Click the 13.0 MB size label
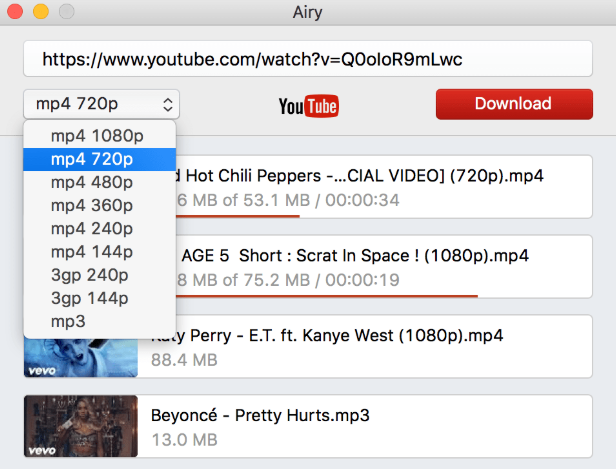The width and height of the screenshot is (616, 469). click(184, 440)
